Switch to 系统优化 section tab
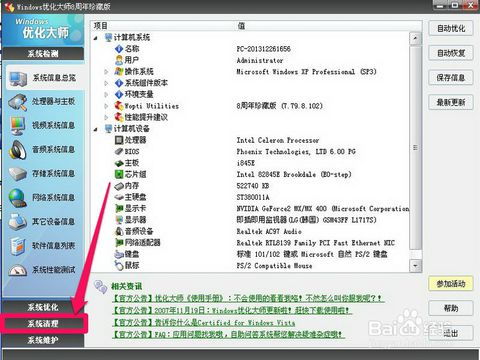480x360 pixels. [43, 307]
